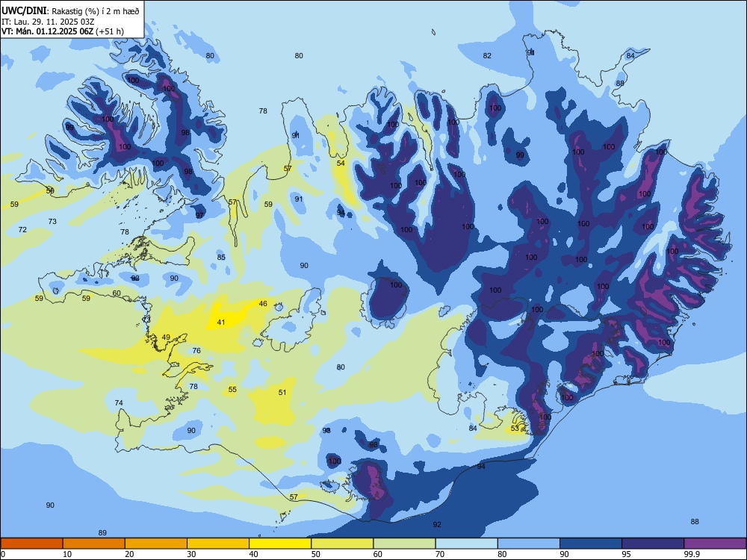
Task: Select the value 97 in the Westfjords
Action: click(x=199, y=216)
